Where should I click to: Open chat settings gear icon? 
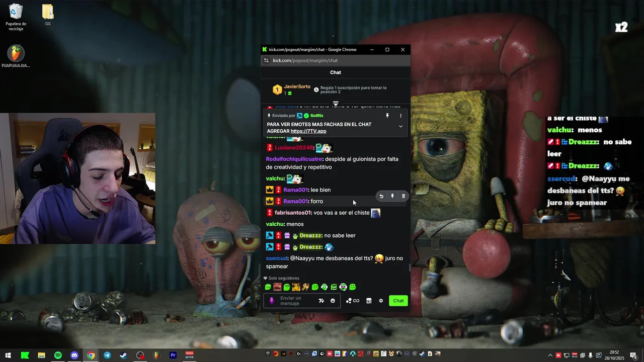pos(381,301)
